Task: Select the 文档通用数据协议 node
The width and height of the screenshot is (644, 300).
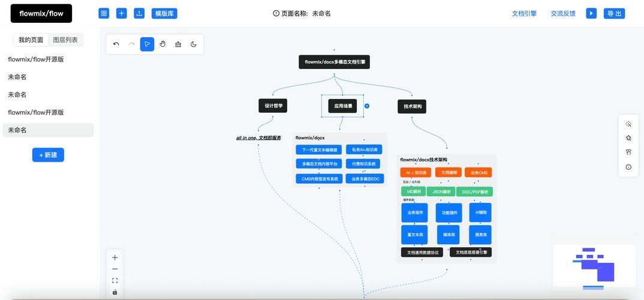Action: point(422,253)
